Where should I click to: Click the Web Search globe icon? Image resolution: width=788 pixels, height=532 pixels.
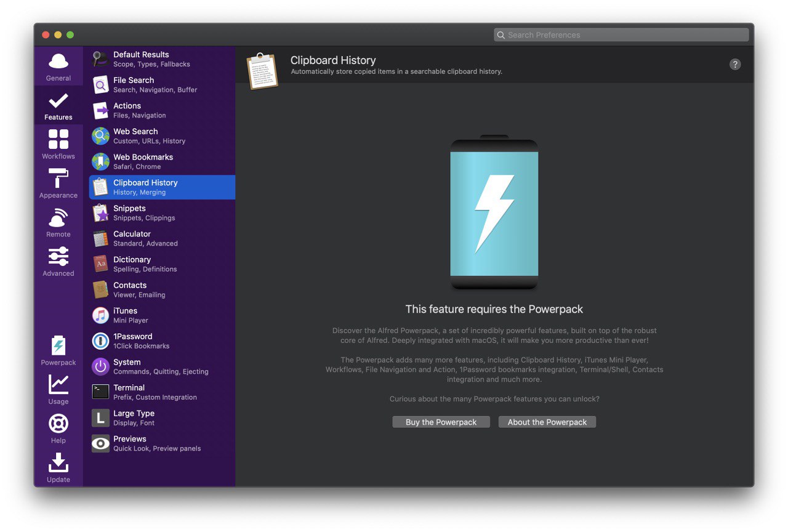click(x=100, y=136)
